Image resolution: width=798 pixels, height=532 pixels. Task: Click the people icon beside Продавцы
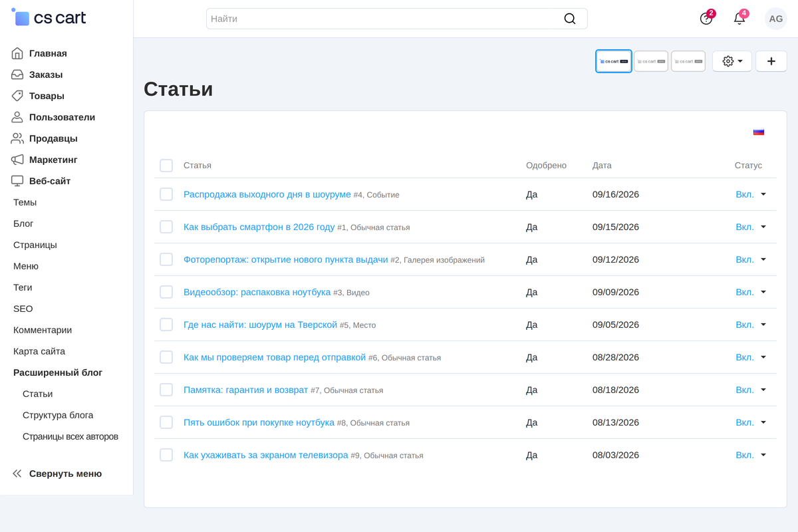point(17,138)
